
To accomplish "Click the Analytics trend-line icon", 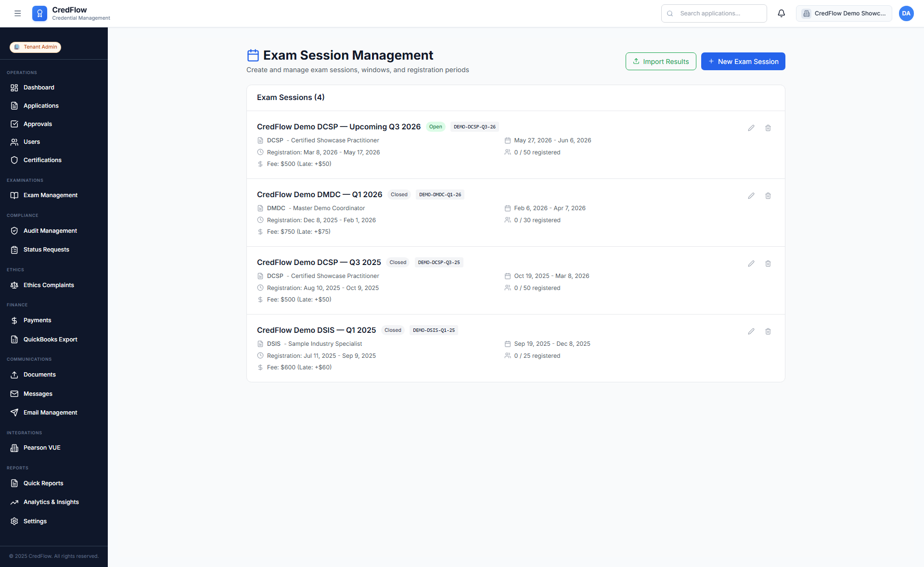I will point(14,502).
